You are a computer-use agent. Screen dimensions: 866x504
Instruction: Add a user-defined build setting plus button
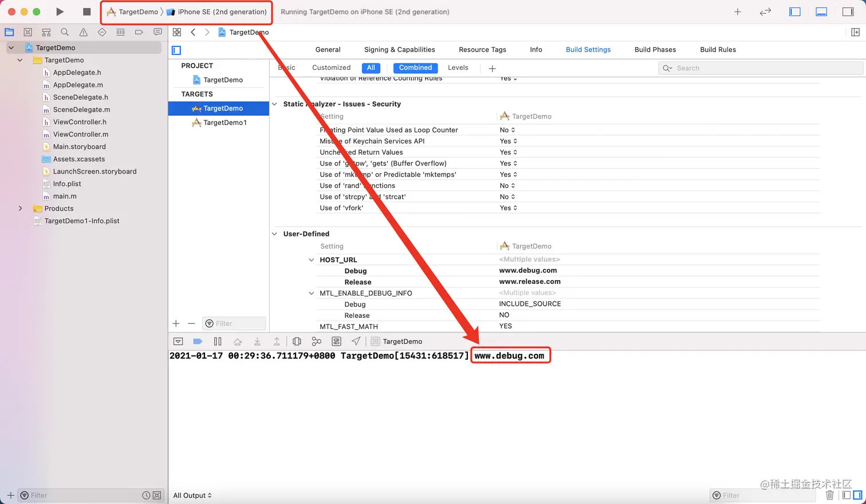(492, 68)
